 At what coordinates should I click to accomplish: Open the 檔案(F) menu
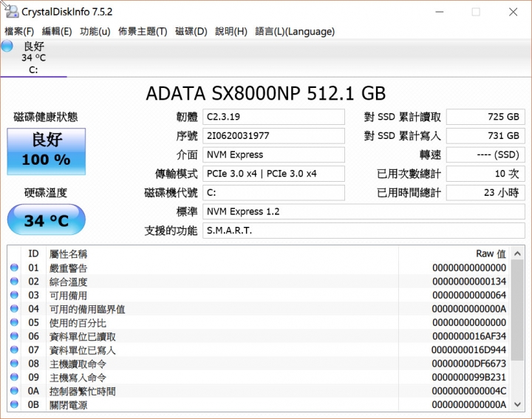19,32
